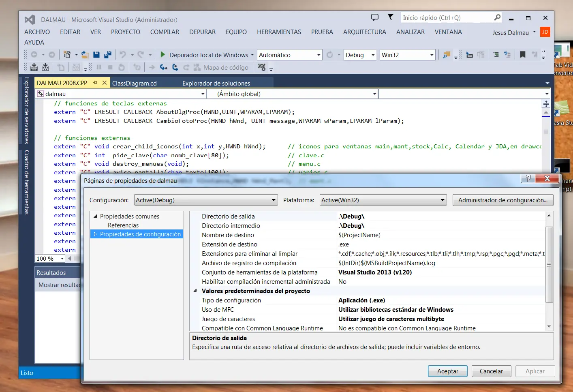Click Administrador de configuración button

[502, 200]
